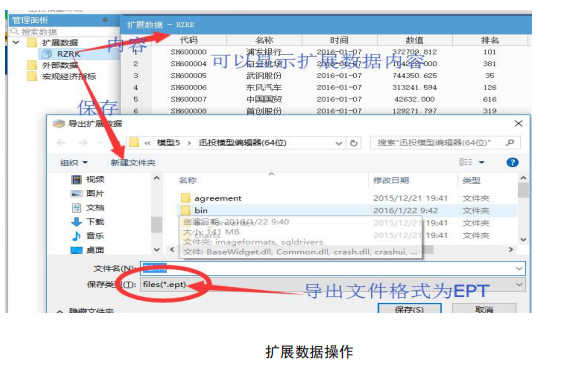Sort files by 类型 column
The height and width of the screenshot is (368, 576).
click(x=471, y=180)
